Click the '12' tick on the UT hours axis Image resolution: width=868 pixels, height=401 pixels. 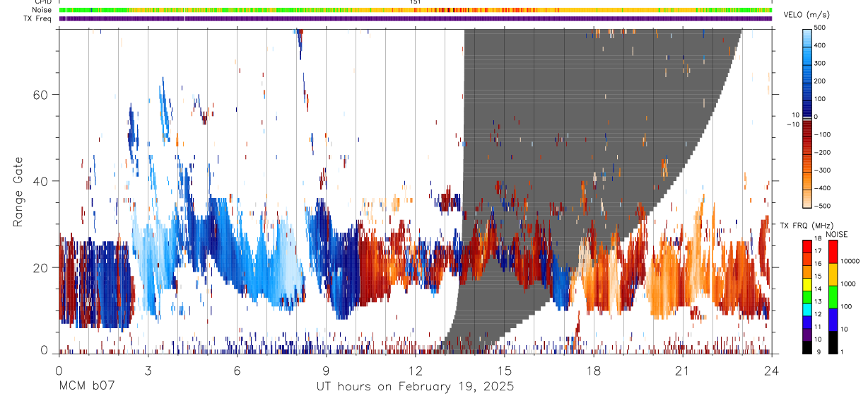click(x=415, y=370)
